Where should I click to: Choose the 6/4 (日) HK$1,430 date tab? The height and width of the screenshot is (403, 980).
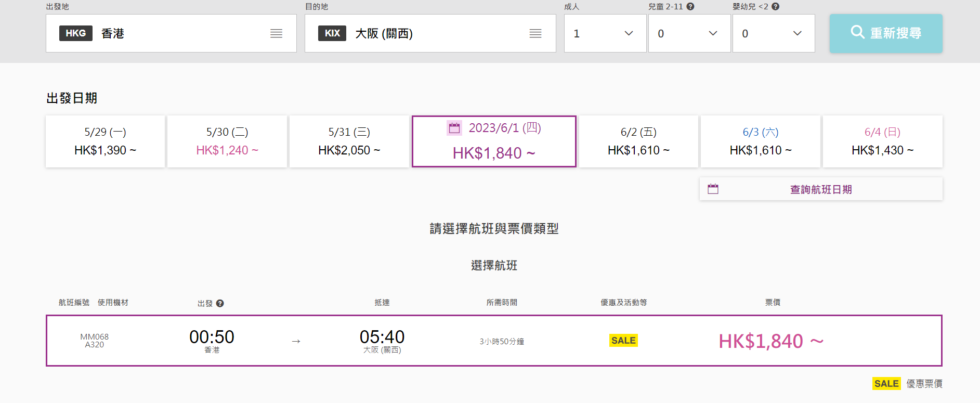click(x=882, y=141)
